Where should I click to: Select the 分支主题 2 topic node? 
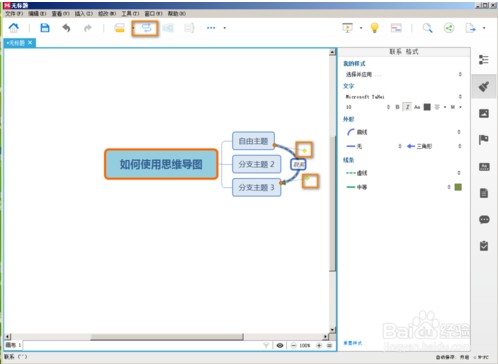coord(256,164)
